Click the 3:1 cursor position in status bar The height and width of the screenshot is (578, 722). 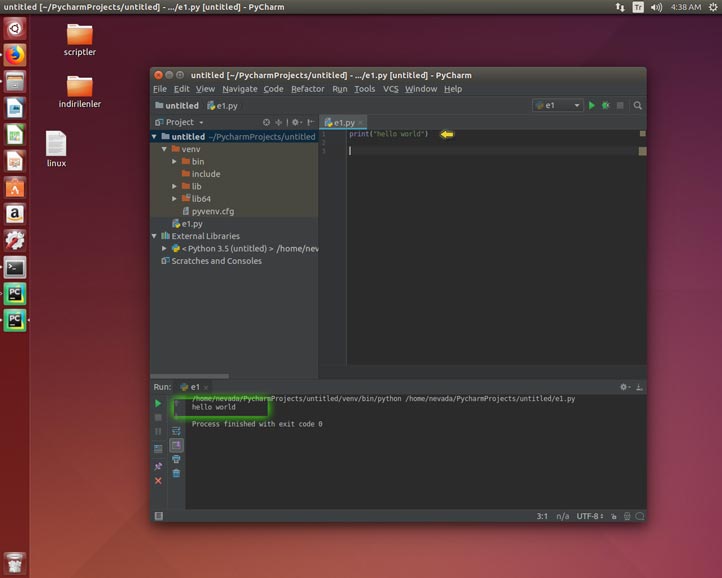[542, 516]
